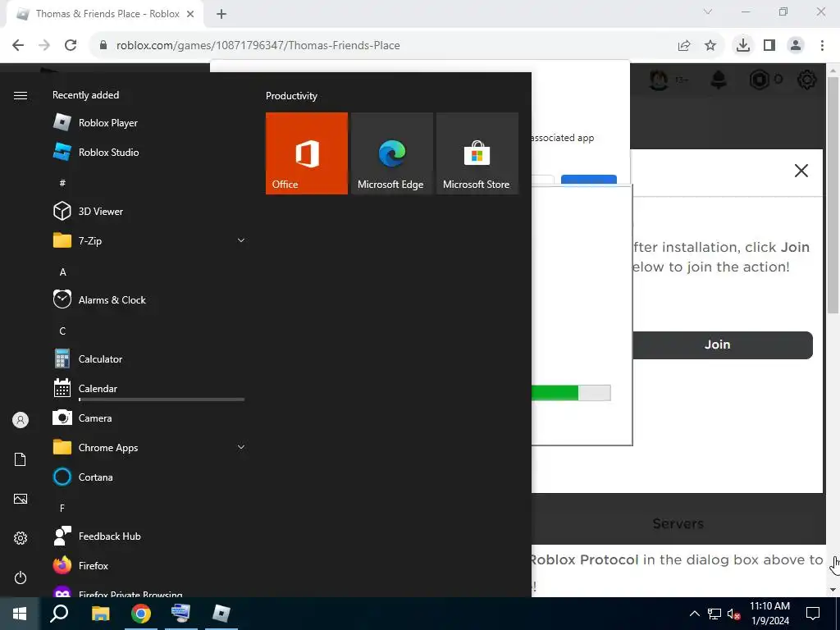
Task: Open Chrome profile avatar
Action: coord(796,46)
